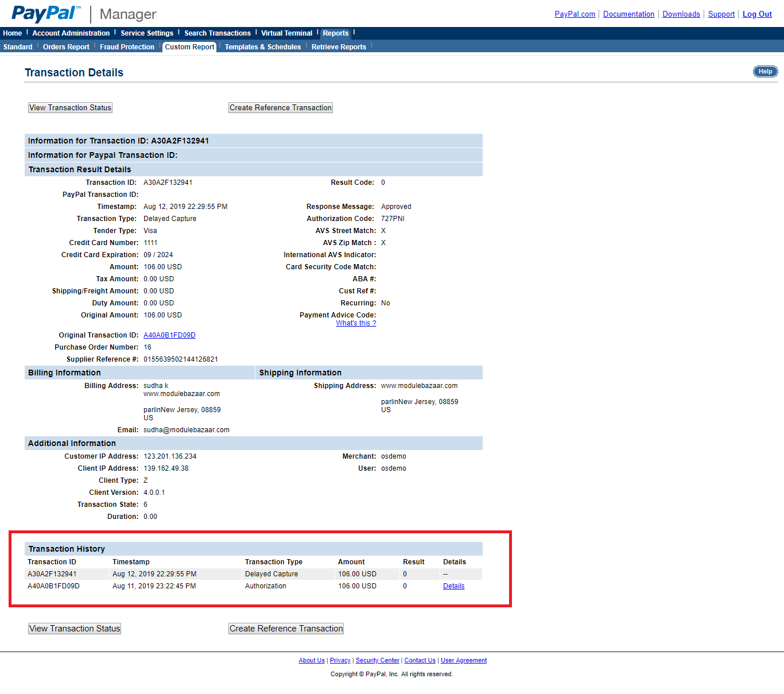The height and width of the screenshot is (694, 784).
Task: Click timestamp Aug 11, 2019 23:22:45 PM
Action: pos(154,586)
